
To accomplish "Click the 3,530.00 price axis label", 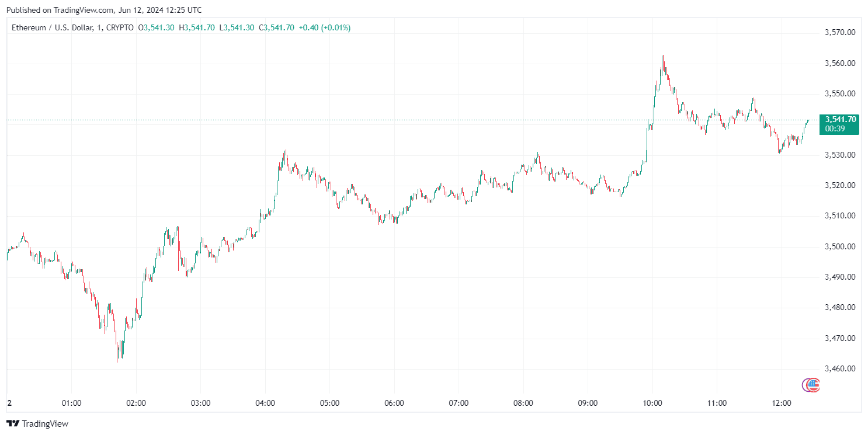I will pyautogui.click(x=840, y=155).
